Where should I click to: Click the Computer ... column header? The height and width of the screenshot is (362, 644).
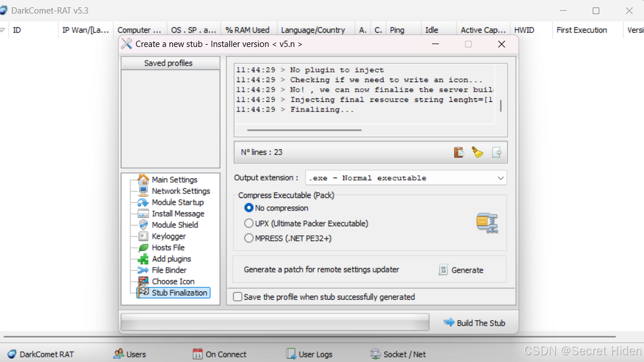coord(140,30)
